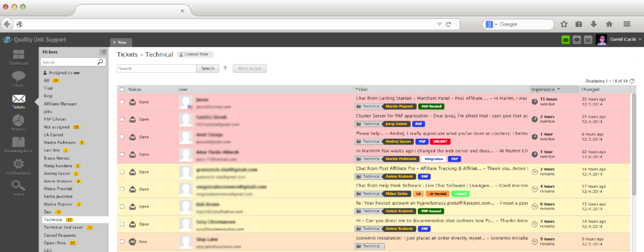Click the Quality Unit Support eye logo
The width and height of the screenshot is (644, 252).
[x=6, y=40]
